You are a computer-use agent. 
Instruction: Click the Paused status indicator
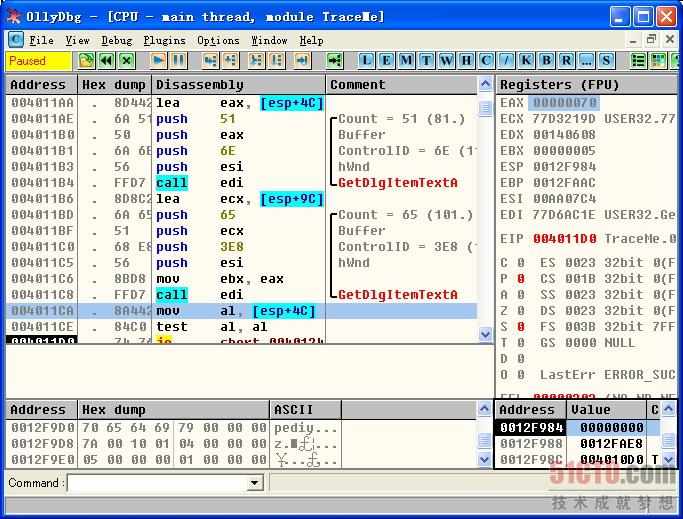pos(38,61)
